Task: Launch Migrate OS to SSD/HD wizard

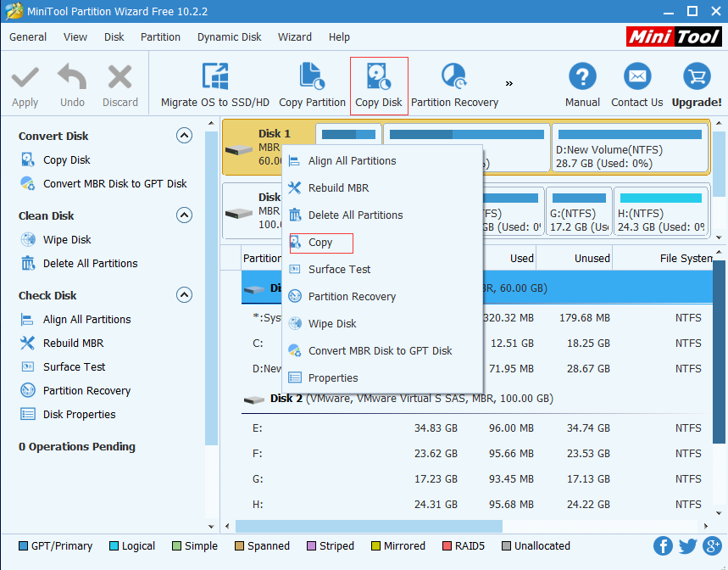Action: point(215,86)
